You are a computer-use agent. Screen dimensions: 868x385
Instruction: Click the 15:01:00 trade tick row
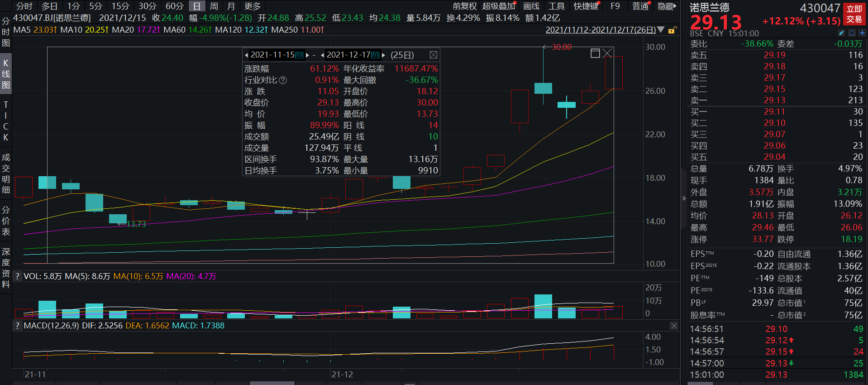click(776, 375)
